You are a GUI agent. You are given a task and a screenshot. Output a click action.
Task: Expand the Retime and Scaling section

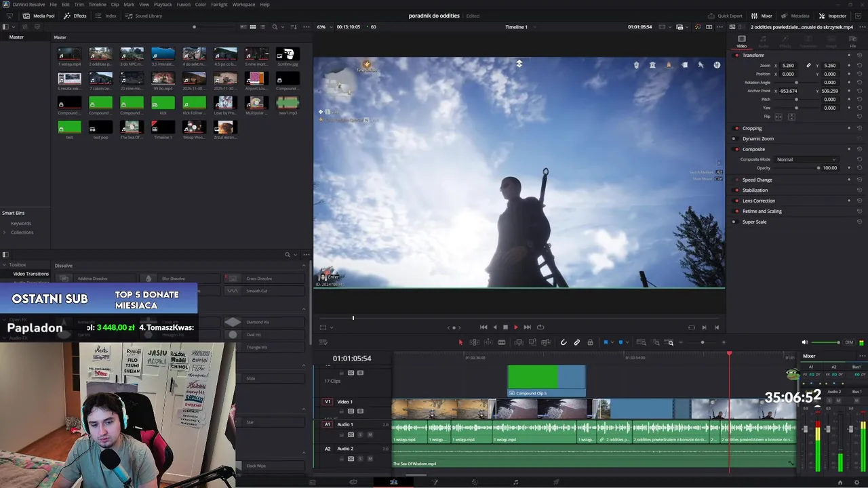point(762,211)
